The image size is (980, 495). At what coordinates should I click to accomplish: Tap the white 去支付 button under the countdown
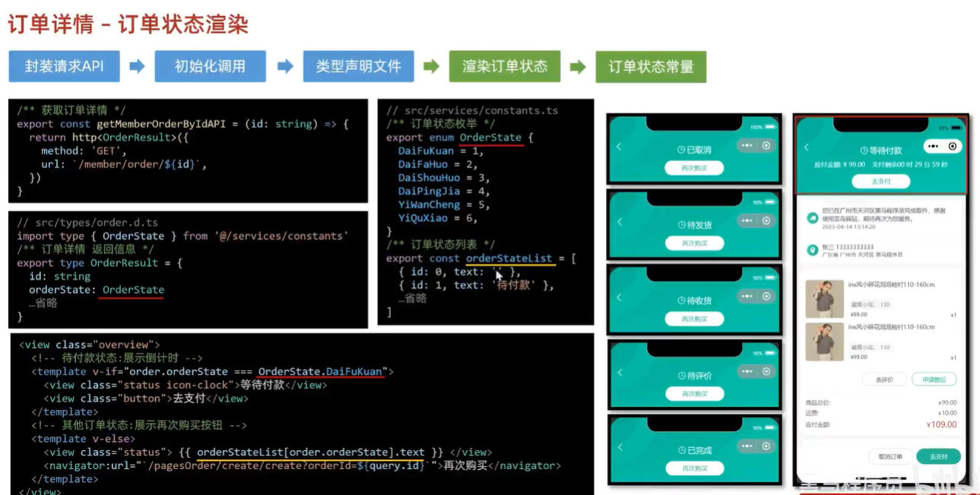pos(880,182)
